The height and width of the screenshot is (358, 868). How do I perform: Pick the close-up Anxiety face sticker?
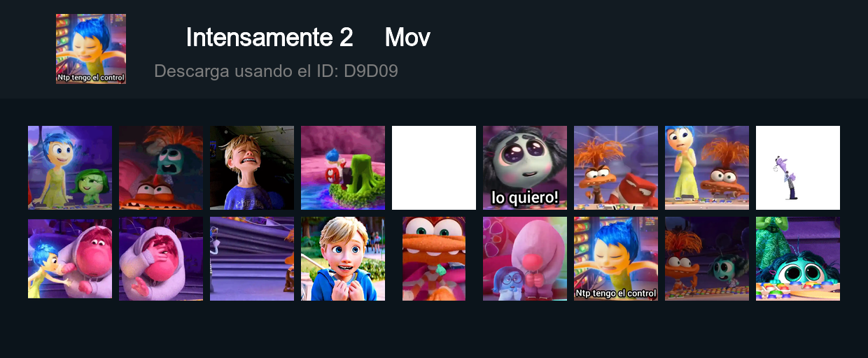pos(434,259)
